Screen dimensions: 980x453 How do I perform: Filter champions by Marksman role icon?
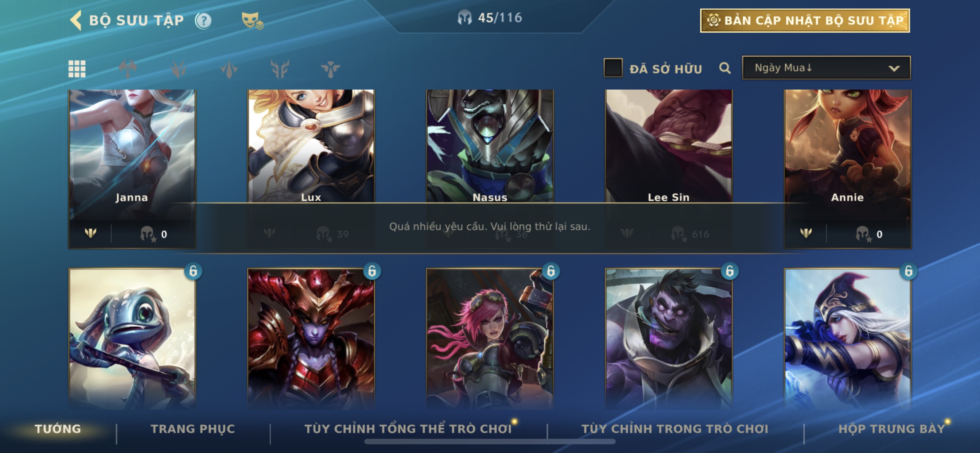click(x=280, y=69)
